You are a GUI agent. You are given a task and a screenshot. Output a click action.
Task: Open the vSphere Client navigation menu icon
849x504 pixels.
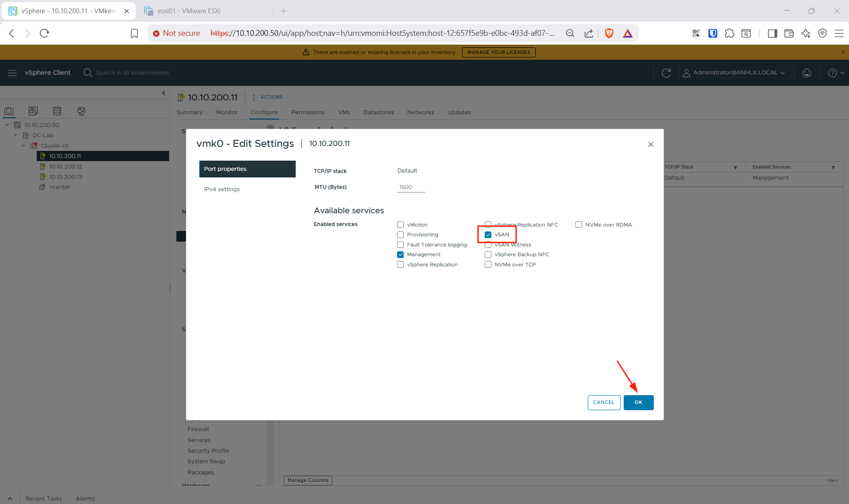tap(12, 73)
